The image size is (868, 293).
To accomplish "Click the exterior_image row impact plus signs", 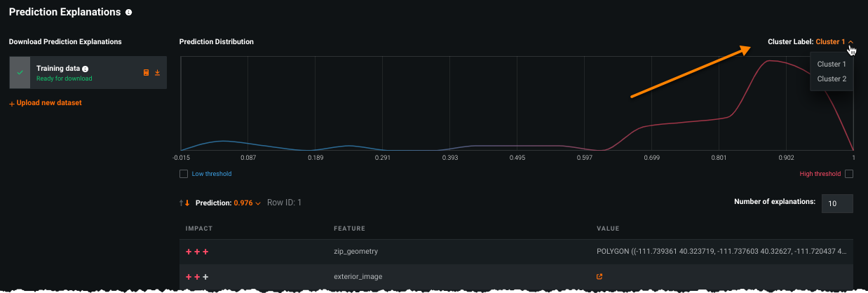I will [197, 277].
